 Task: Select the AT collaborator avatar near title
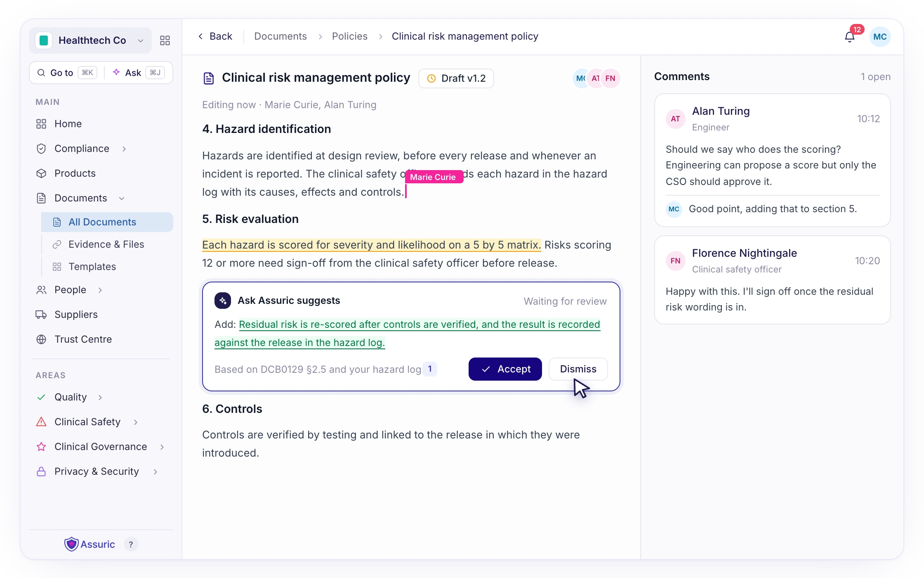tap(595, 78)
